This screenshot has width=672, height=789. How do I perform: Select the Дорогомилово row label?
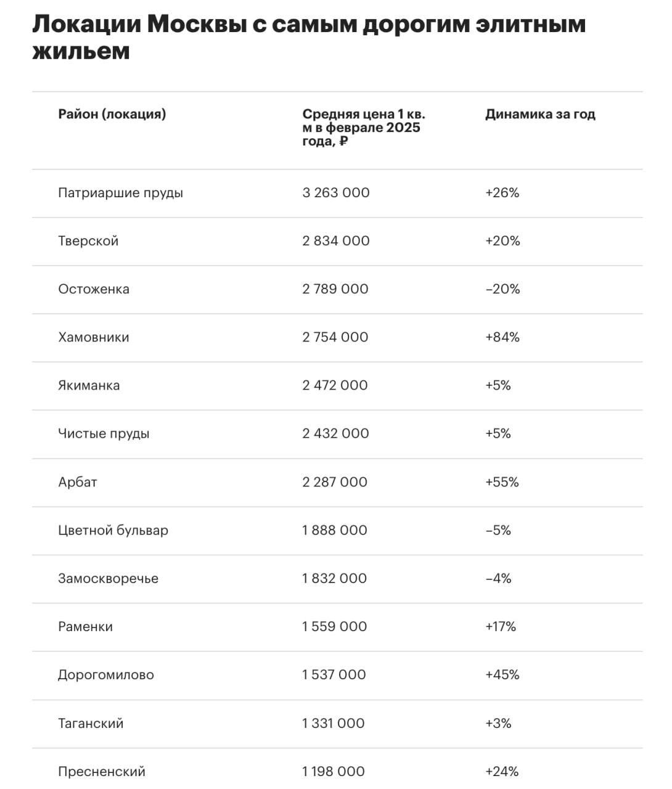coord(106,675)
